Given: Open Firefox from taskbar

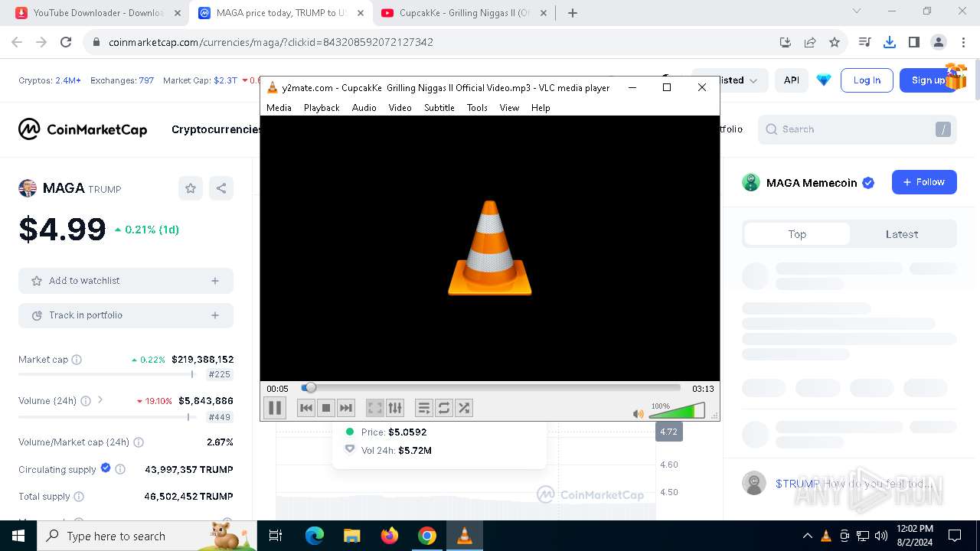Looking at the screenshot, I should pyautogui.click(x=390, y=536).
